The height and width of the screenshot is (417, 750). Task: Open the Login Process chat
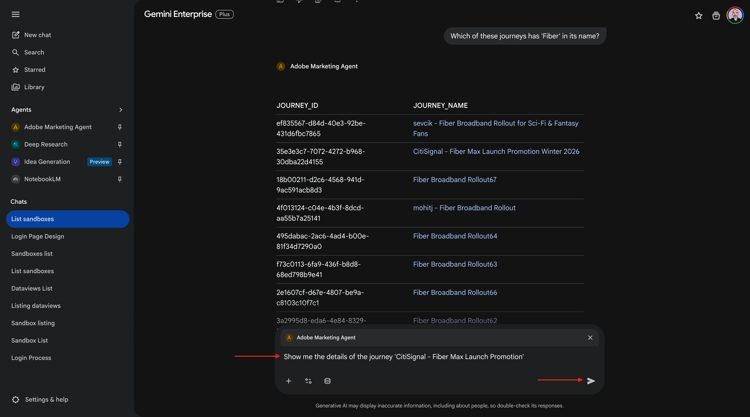point(31,358)
